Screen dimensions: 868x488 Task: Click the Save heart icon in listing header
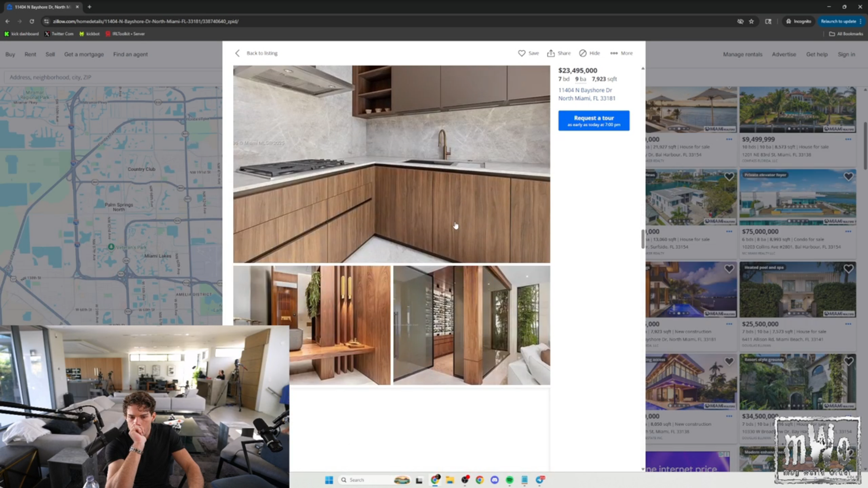coord(522,53)
